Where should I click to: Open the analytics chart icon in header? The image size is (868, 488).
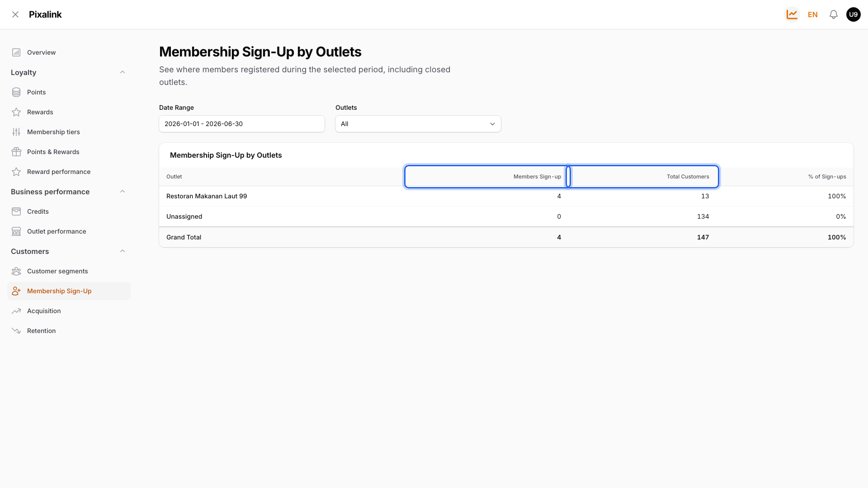click(x=792, y=14)
